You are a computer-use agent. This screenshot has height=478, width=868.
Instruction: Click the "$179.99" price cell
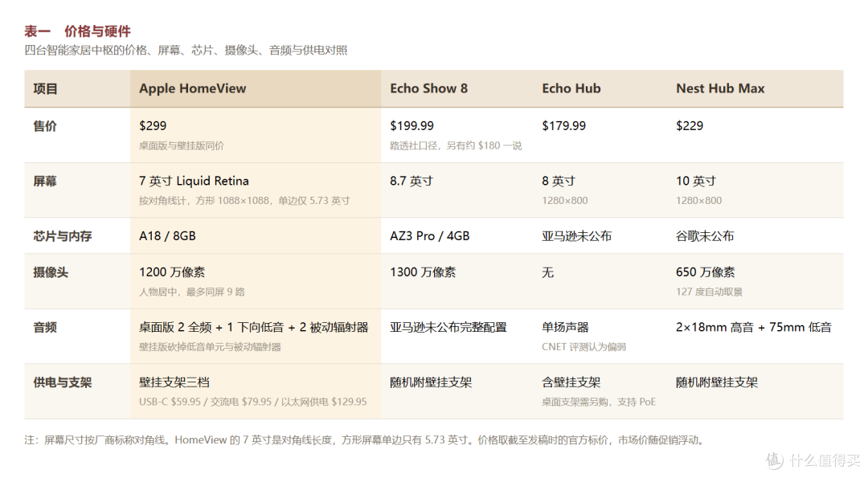[x=563, y=125]
